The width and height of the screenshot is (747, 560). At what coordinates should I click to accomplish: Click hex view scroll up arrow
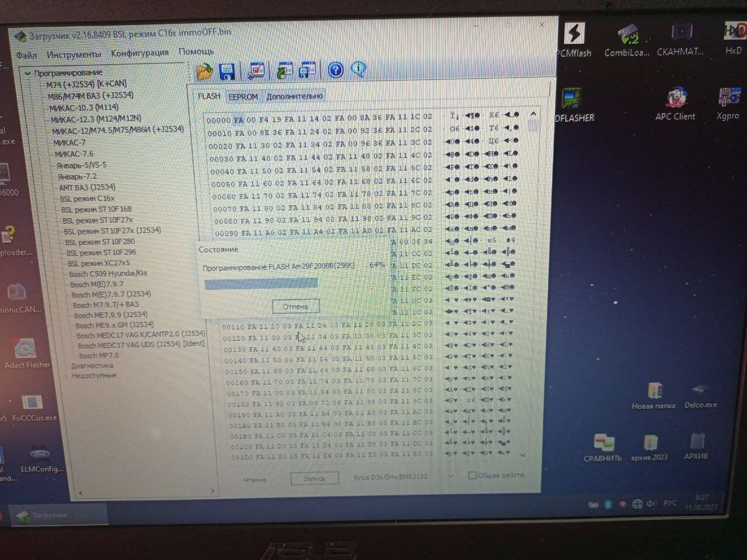coord(533,114)
